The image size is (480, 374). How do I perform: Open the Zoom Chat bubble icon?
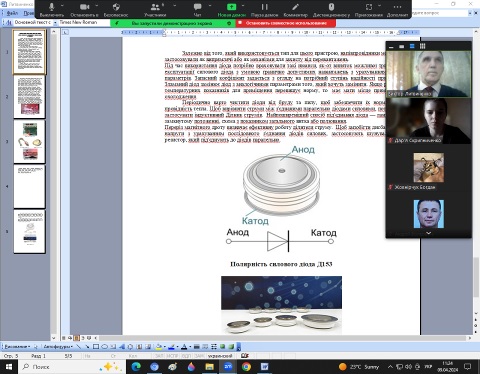(x=197, y=9)
